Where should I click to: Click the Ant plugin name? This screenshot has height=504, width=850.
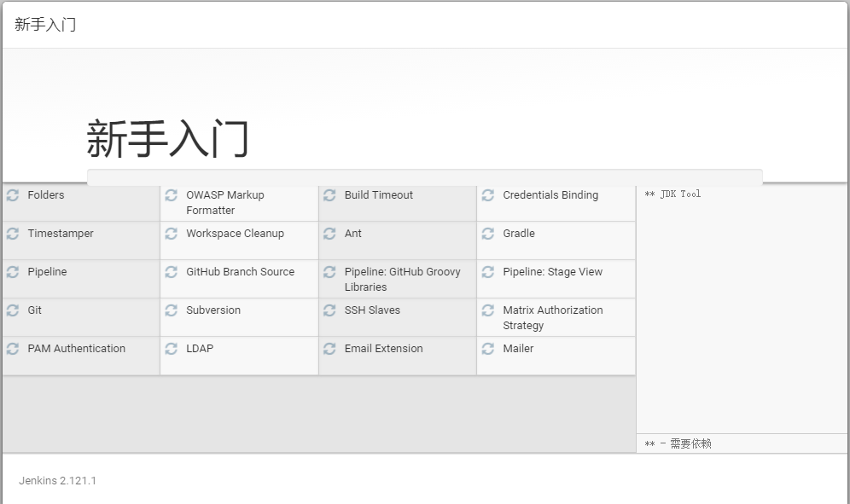point(353,234)
